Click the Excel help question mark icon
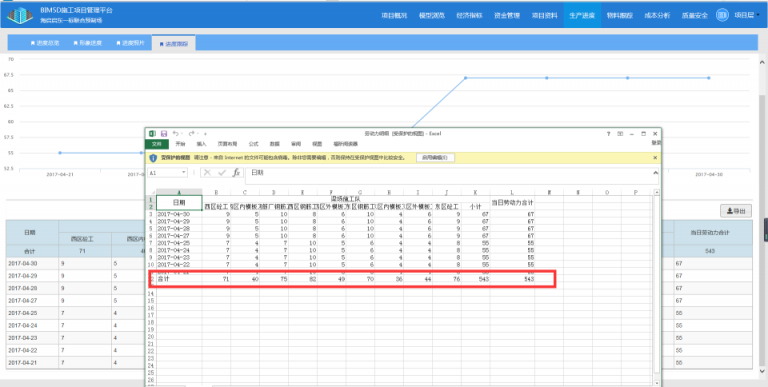This screenshot has width=768, height=387. click(x=608, y=134)
